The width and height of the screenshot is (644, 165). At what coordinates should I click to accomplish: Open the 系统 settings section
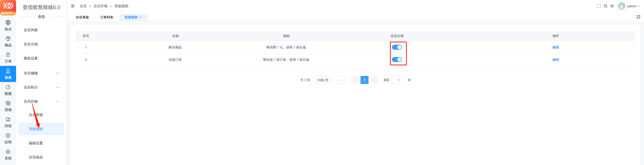(x=8, y=155)
